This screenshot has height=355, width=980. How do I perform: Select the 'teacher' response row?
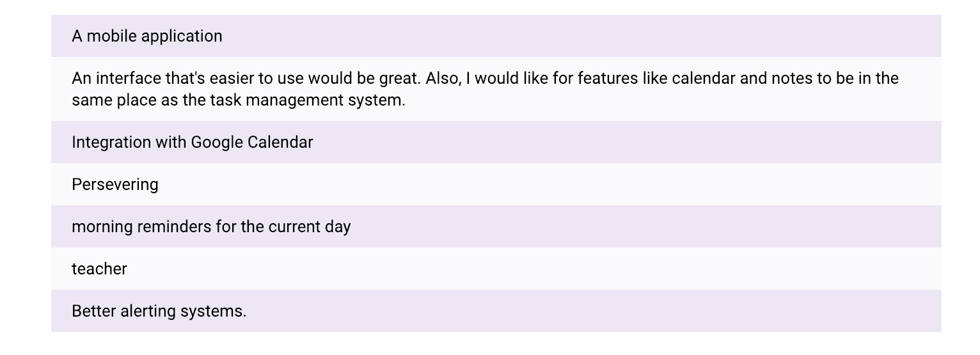click(x=496, y=269)
